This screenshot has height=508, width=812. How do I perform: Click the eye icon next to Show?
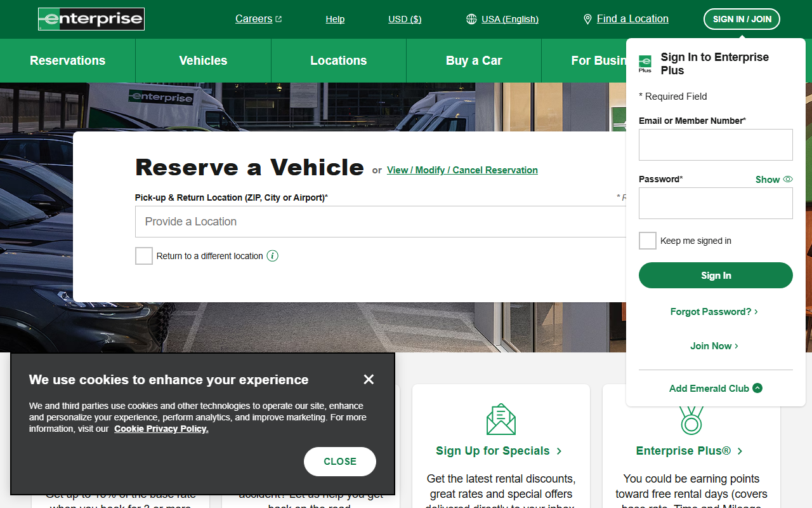(x=788, y=179)
